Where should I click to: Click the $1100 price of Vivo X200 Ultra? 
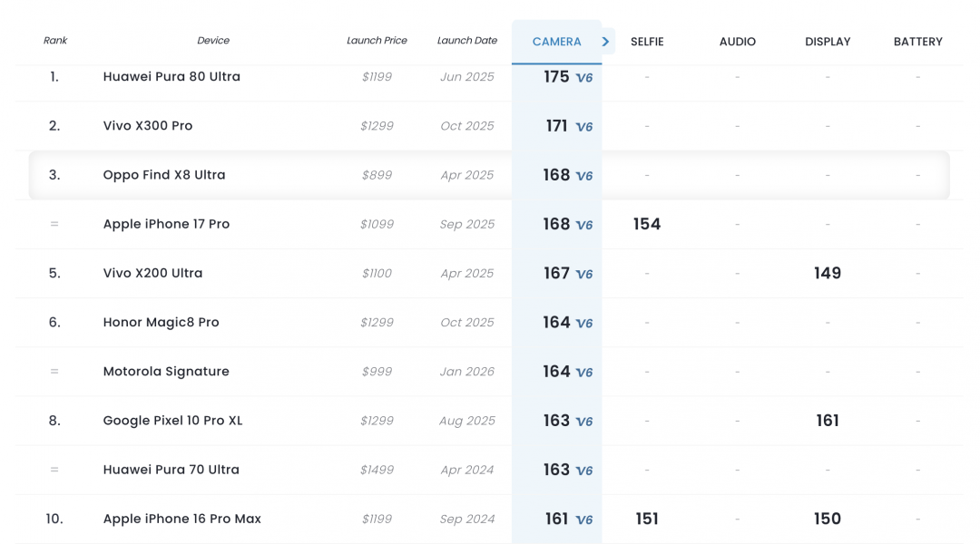point(377,273)
